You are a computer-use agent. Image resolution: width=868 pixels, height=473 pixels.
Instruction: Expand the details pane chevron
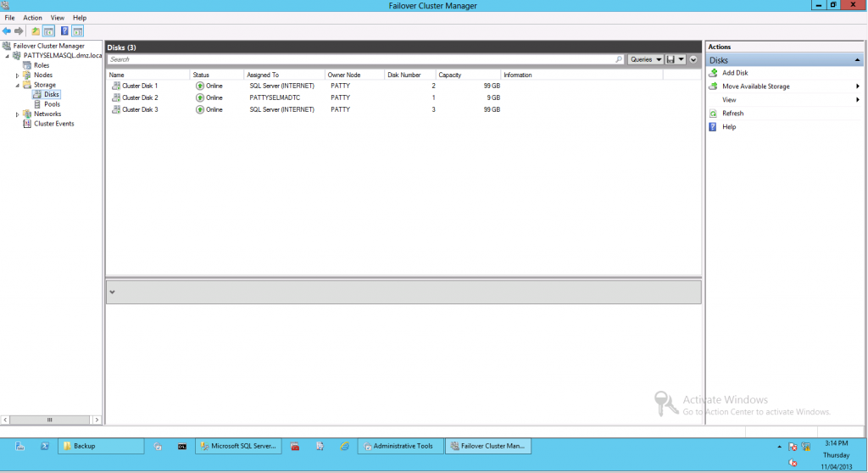tap(113, 292)
